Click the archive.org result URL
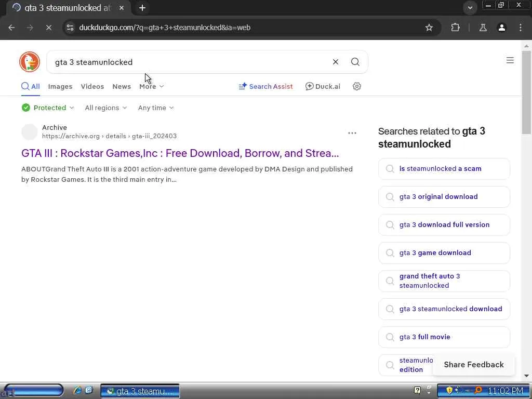This screenshot has width=532, height=399. pos(109,136)
